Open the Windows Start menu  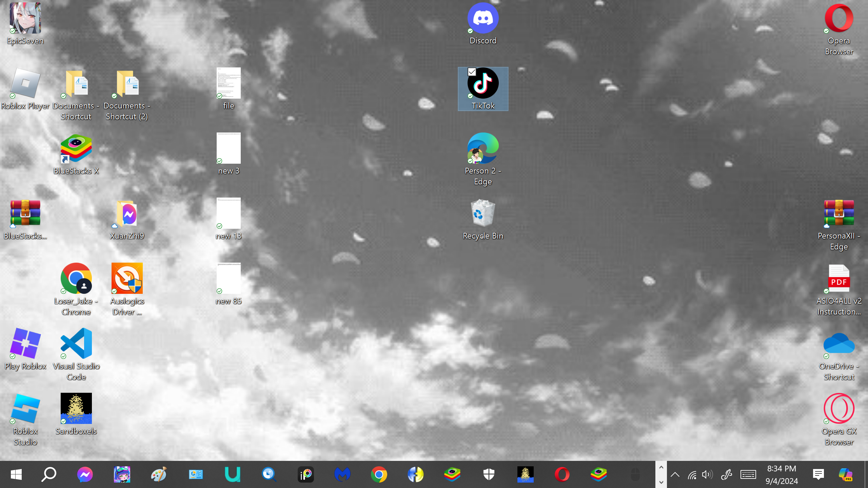click(x=16, y=474)
